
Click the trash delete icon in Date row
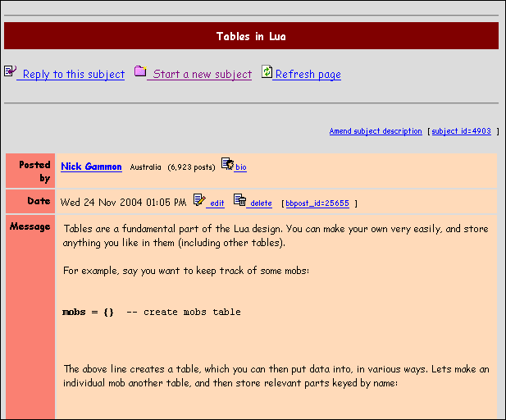[x=239, y=200]
